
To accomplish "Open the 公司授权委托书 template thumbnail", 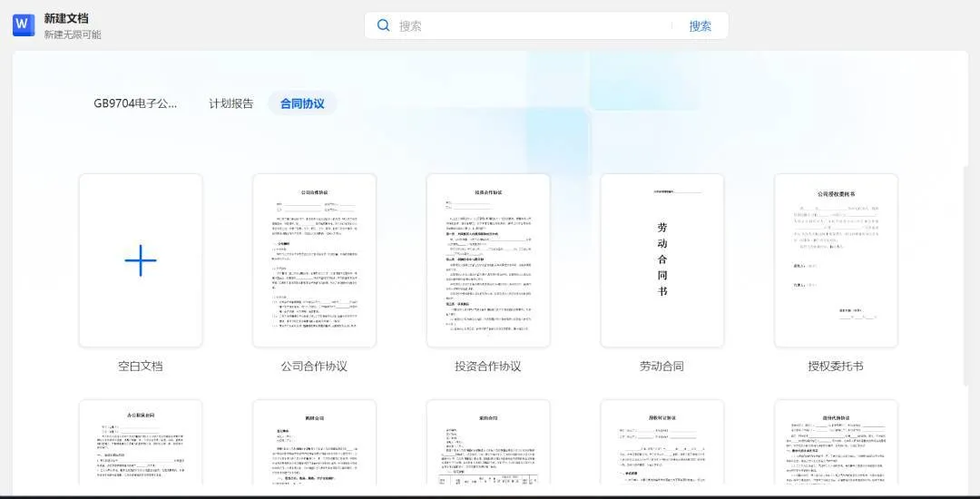I will point(836,260).
